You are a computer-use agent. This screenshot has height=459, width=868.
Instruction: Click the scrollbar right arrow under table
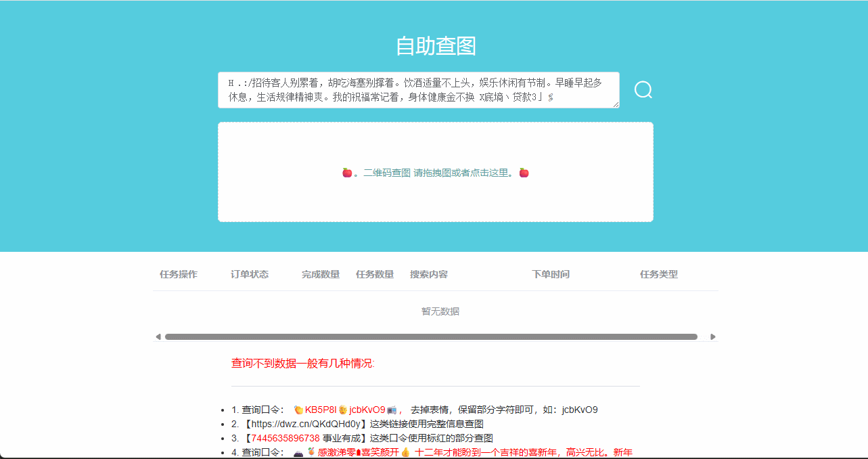[712, 336]
